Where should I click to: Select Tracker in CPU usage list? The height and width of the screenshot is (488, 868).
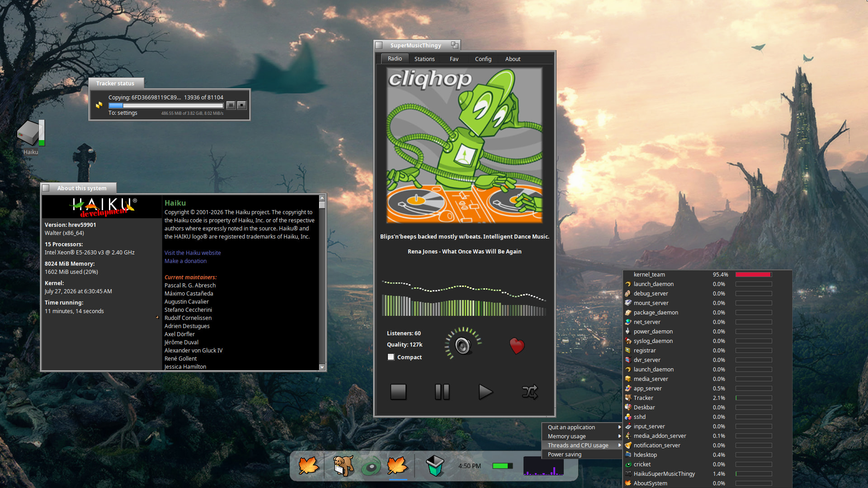pyautogui.click(x=707, y=398)
